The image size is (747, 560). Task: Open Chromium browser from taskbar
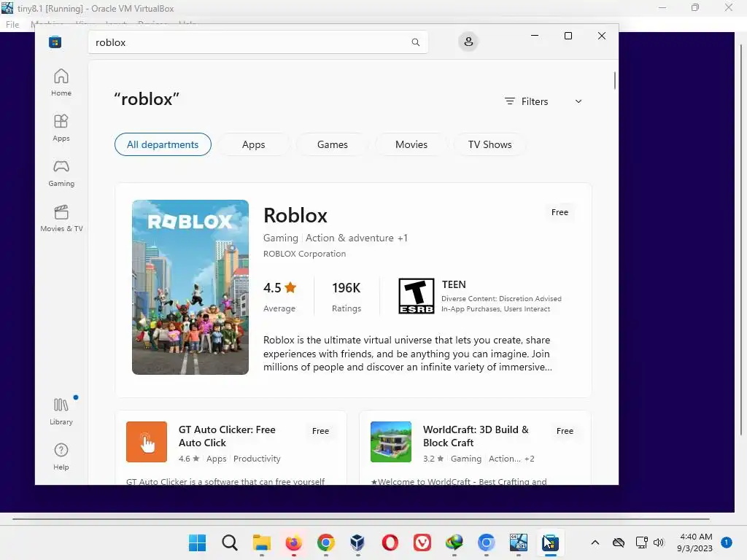click(x=486, y=542)
